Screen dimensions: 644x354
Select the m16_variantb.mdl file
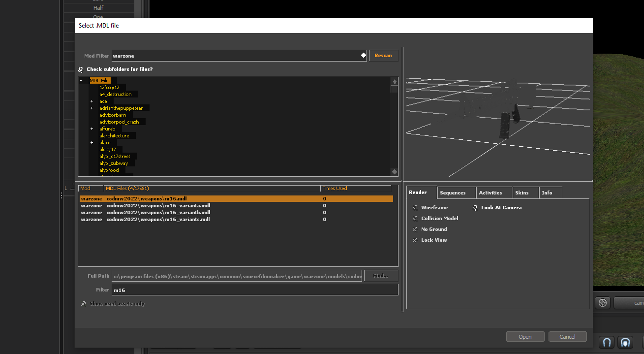point(236,212)
